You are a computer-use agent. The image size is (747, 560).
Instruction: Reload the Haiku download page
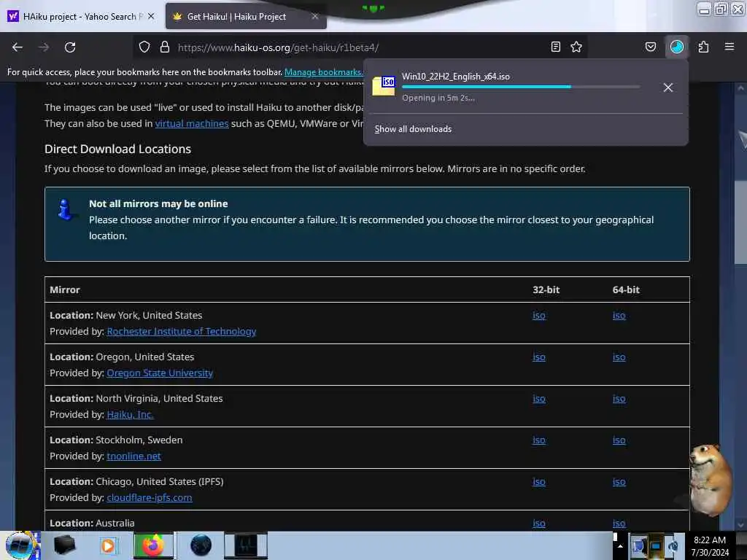[x=70, y=47]
